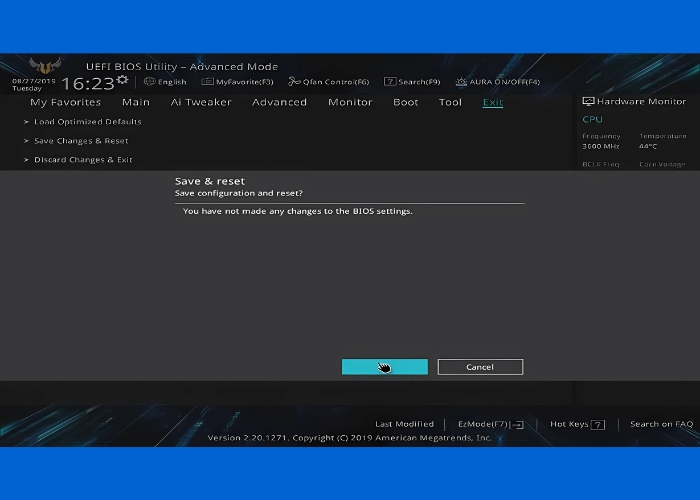Screen dimensions: 700x500
Task: Open the Boot tab
Action: [x=406, y=102]
